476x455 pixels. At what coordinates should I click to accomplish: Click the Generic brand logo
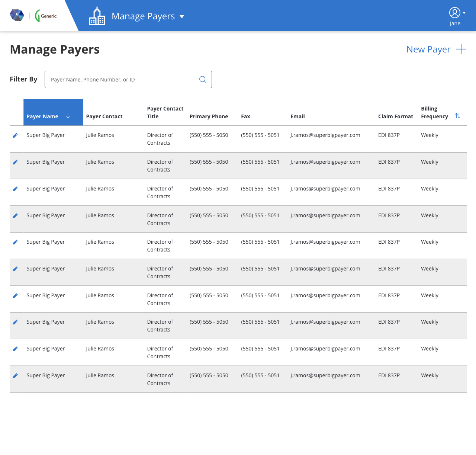(45, 16)
